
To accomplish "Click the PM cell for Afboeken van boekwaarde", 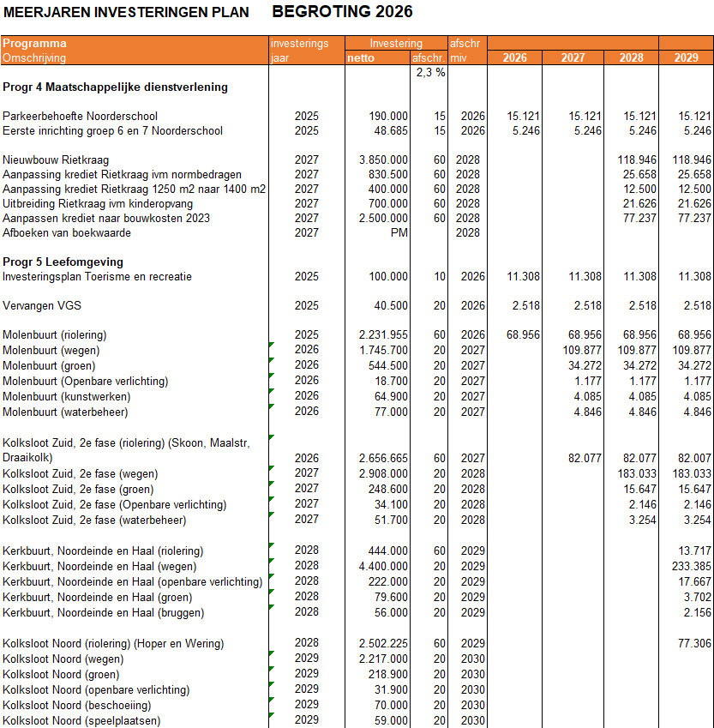I will click(x=399, y=232).
